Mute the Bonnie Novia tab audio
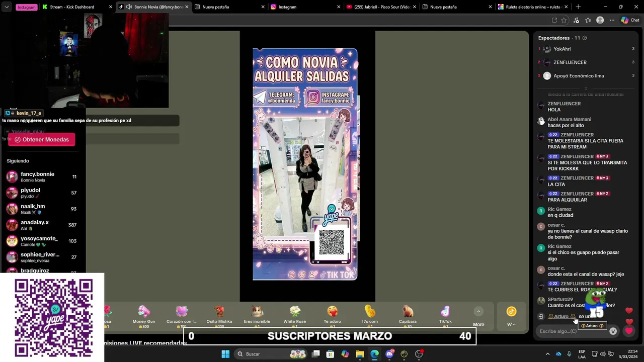 tap(129, 7)
